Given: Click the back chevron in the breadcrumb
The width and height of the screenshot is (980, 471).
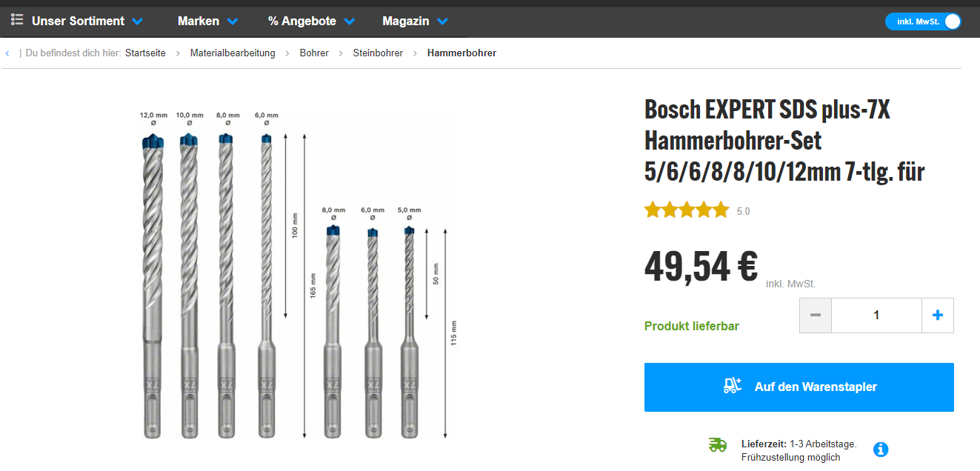Looking at the screenshot, I should [x=7, y=53].
